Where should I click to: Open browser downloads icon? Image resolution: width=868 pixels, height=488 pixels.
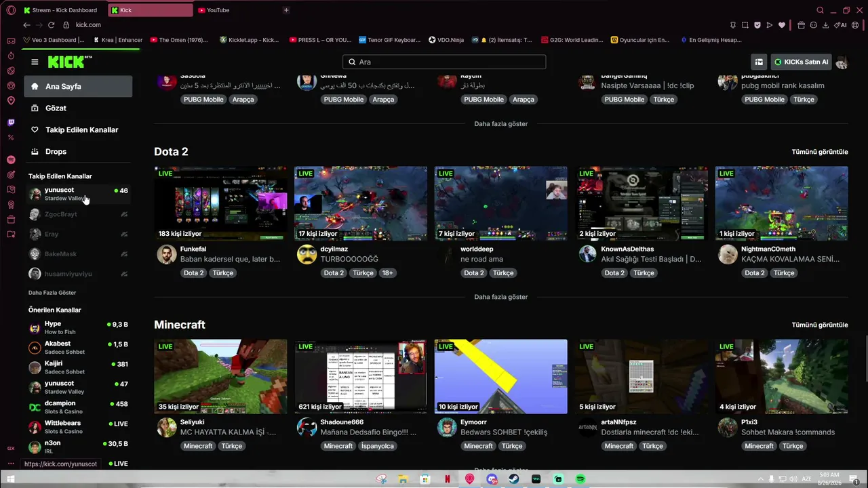coord(825,25)
